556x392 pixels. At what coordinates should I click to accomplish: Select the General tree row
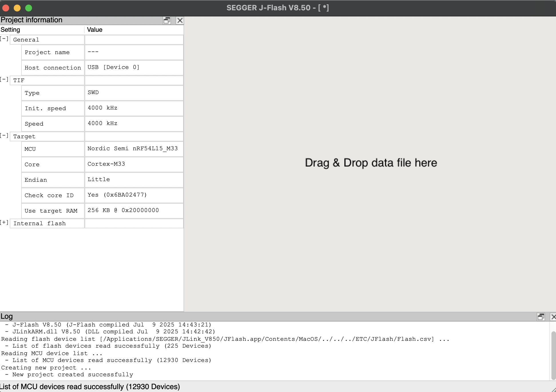coord(47,40)
